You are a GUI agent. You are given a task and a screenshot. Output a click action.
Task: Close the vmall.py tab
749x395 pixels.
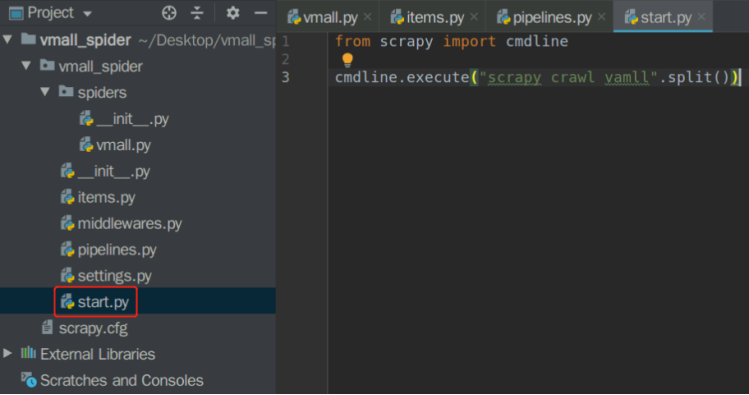[367, 17]
